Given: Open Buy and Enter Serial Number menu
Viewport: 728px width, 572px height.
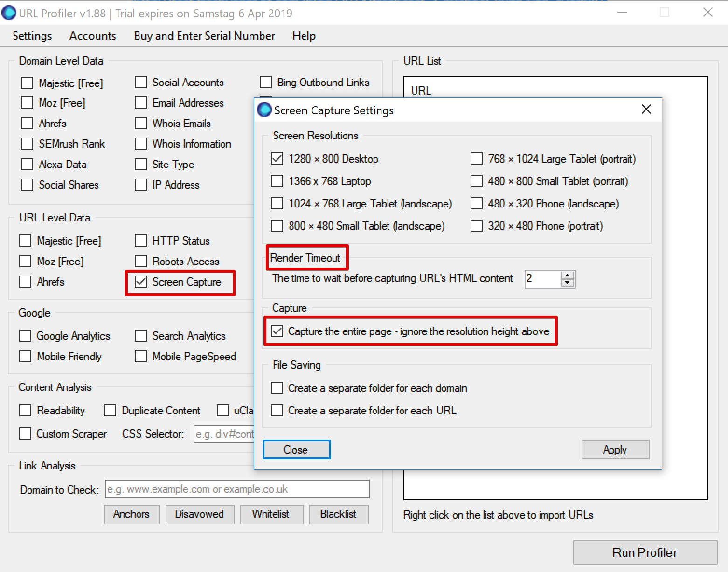Looking at the screenshot, I should (204, 36).
